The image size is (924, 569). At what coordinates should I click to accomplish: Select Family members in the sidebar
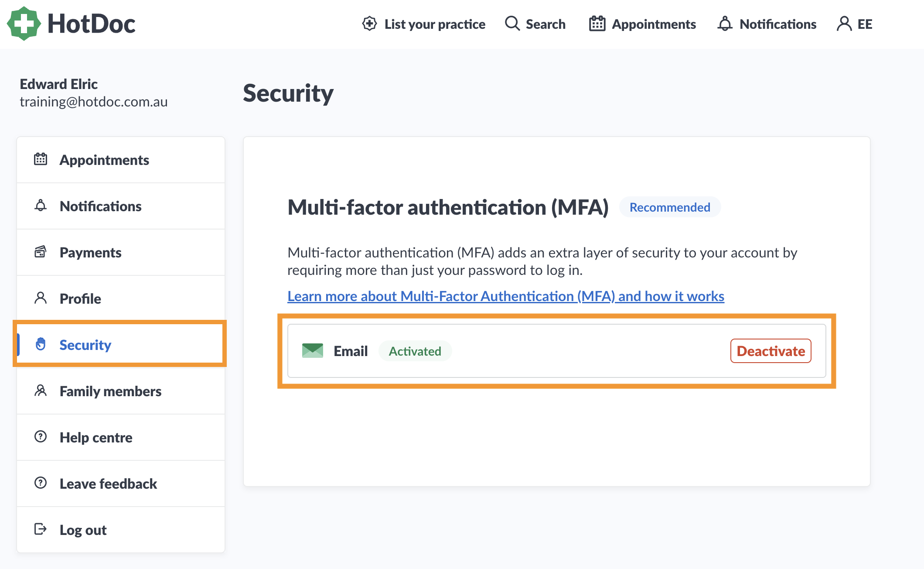pos(121,391)
